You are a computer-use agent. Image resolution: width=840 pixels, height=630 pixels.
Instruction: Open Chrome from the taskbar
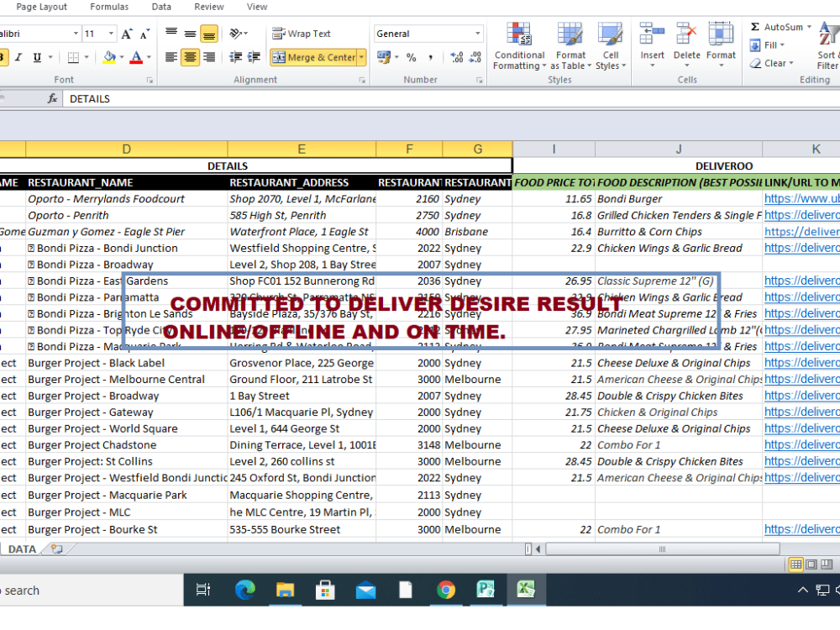coord(446,591)
